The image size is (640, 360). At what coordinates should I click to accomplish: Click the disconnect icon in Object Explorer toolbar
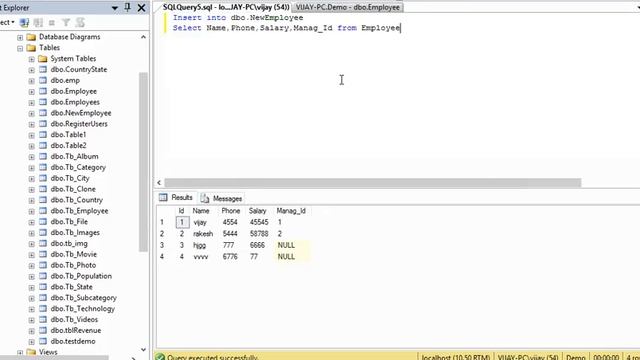click(x=38, y=22)
